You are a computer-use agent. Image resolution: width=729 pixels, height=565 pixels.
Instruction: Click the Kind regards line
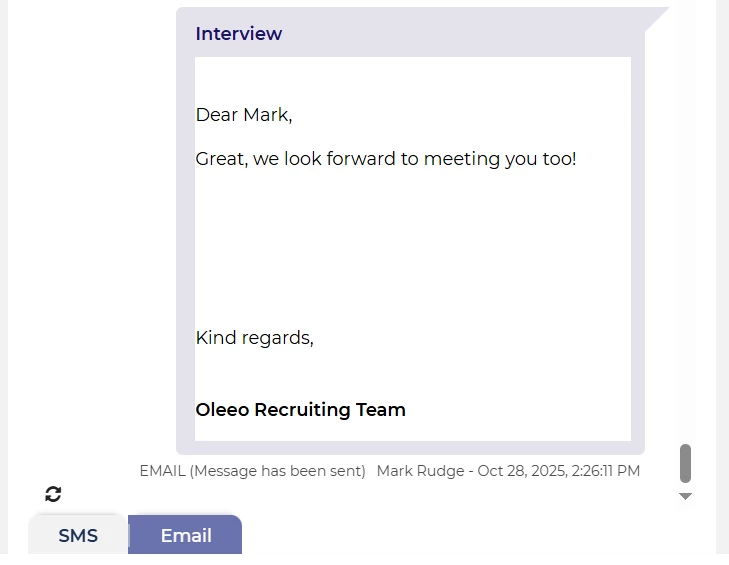click(254, 338)
